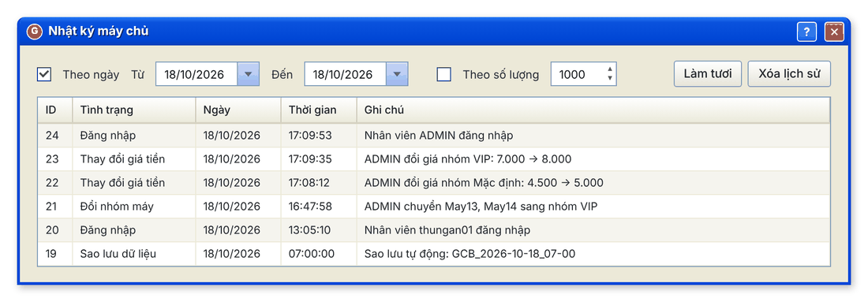The width and height of the screenshot is (868, 302).
Task: Sort by the Ghi chú column header
Action: 593,110
